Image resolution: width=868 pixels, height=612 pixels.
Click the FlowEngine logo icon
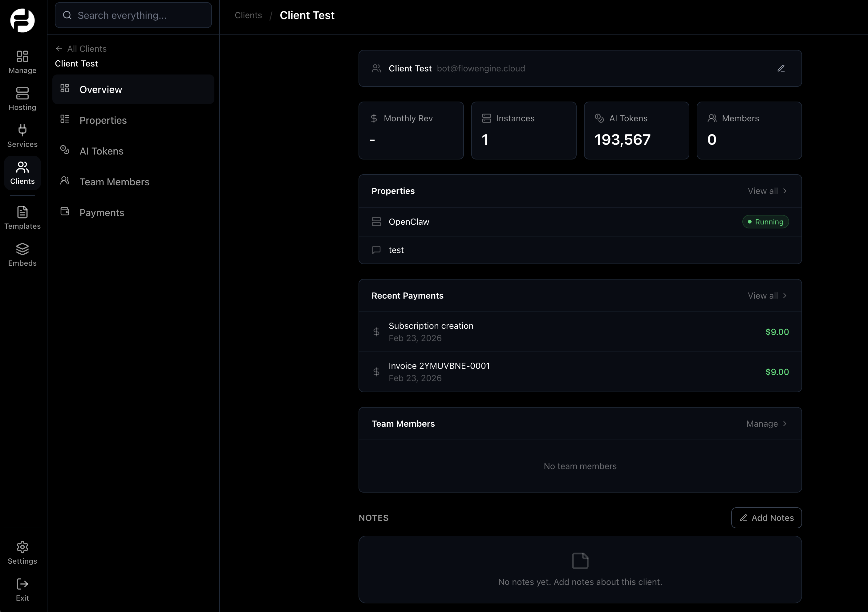(22, 20)
